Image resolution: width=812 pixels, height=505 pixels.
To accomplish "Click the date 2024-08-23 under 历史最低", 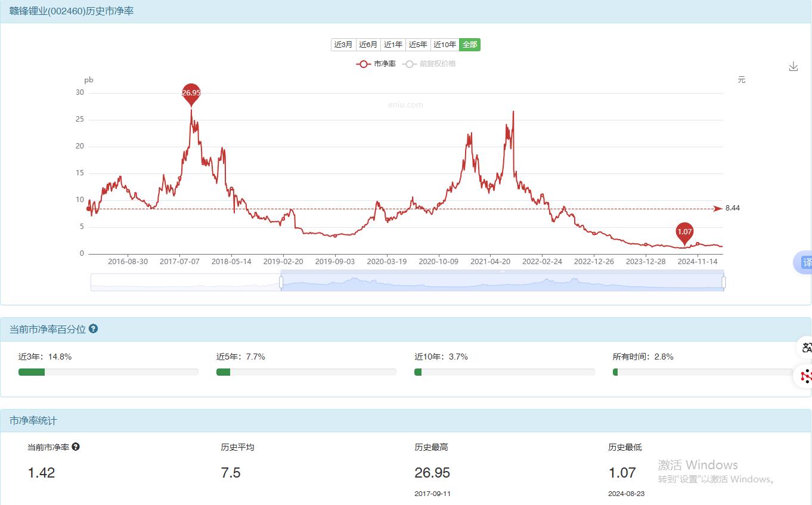I will point(626,494).
